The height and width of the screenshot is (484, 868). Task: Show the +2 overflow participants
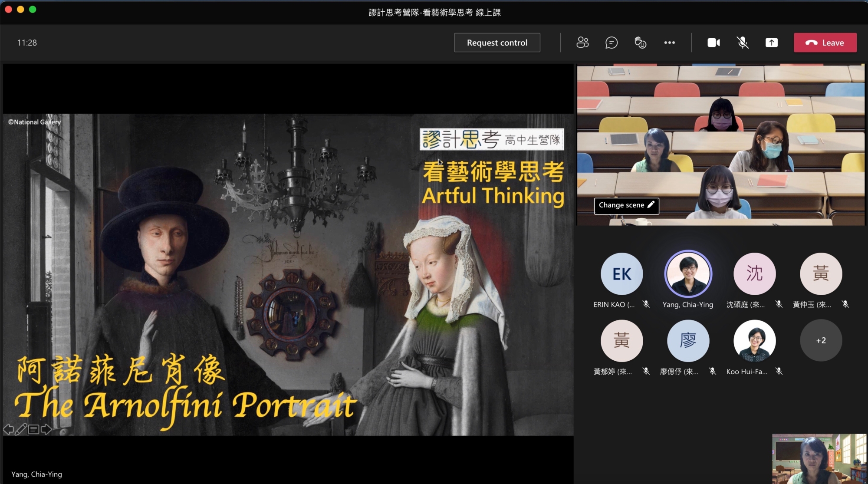[x=821, y=341]
